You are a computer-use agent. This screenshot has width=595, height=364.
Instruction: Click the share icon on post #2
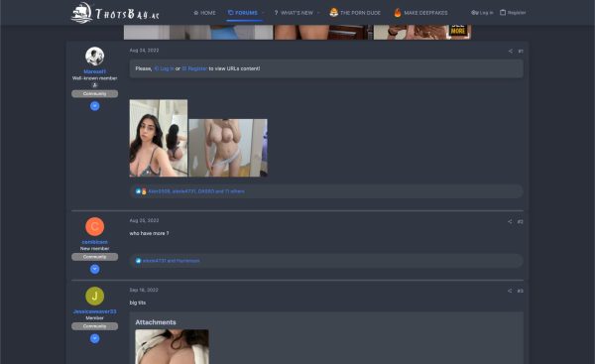pos(510,221)
